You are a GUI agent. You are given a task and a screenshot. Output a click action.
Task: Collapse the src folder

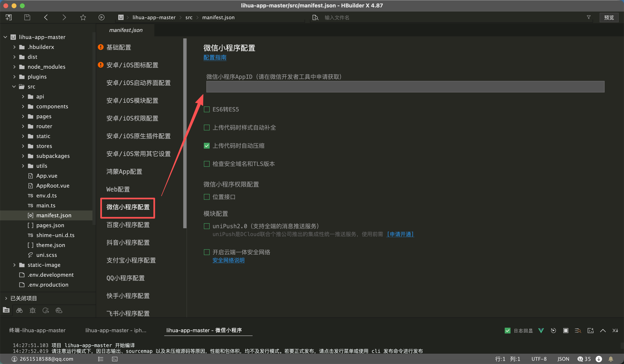[14, 86]
